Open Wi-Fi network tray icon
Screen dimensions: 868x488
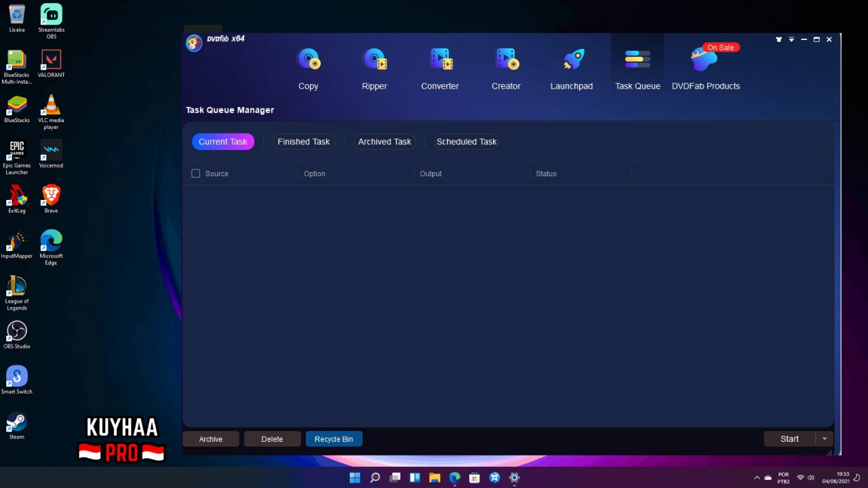point(801,478)
